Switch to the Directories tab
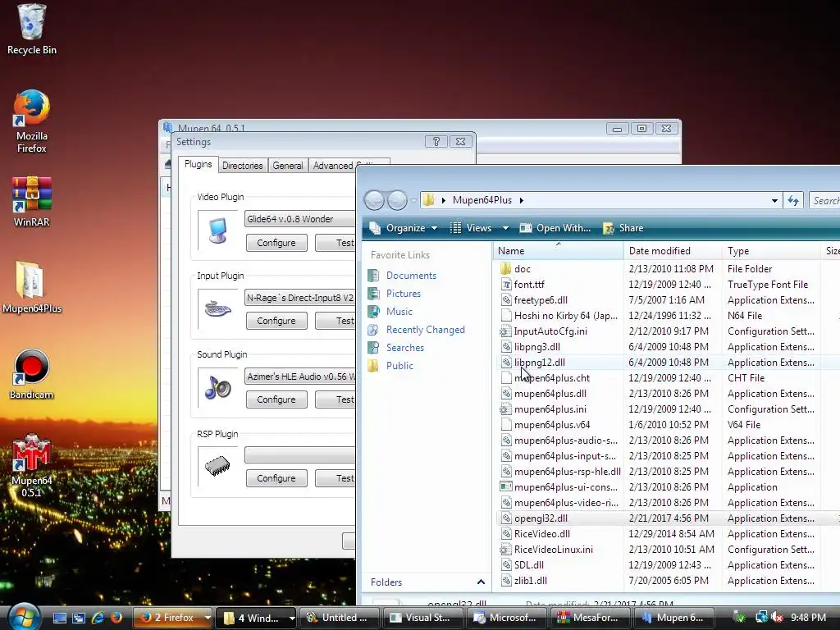Screen dimensions: 840x630 point(242,166)
